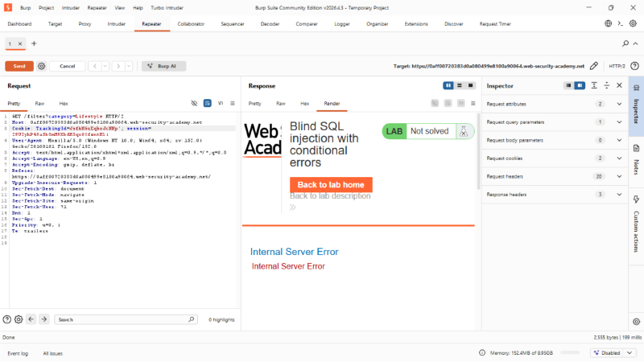Open global settings gear in top bar

[634, 23]
